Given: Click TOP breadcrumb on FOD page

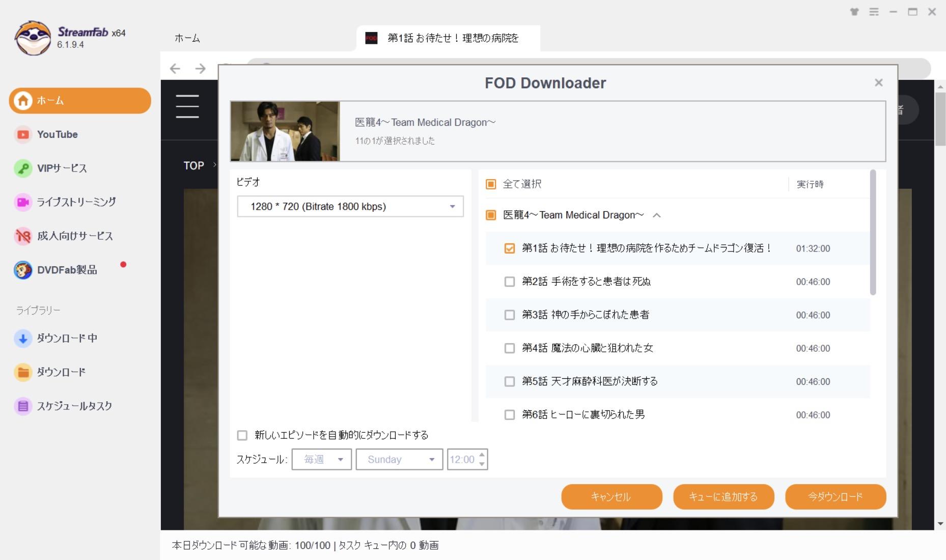Looking at the screenshot, I should 193,165.
